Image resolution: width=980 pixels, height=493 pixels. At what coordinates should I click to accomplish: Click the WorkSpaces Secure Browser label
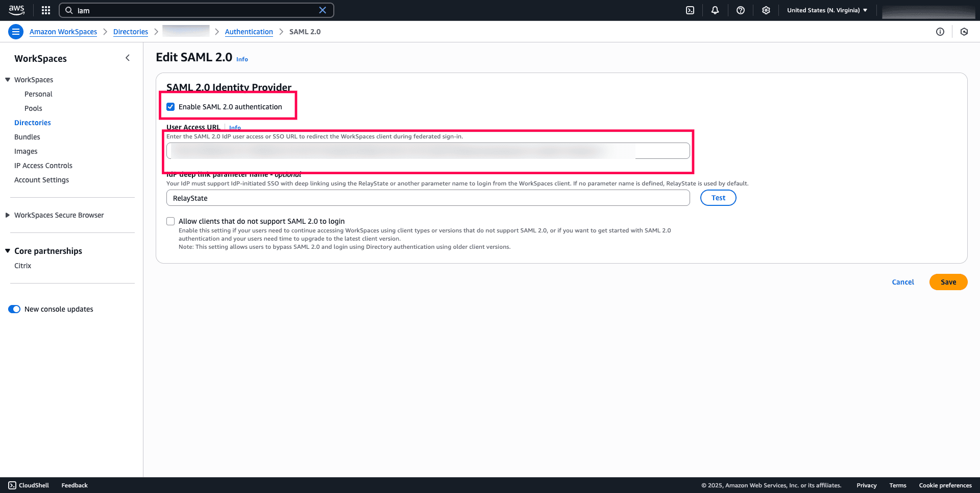pos(59,215)
